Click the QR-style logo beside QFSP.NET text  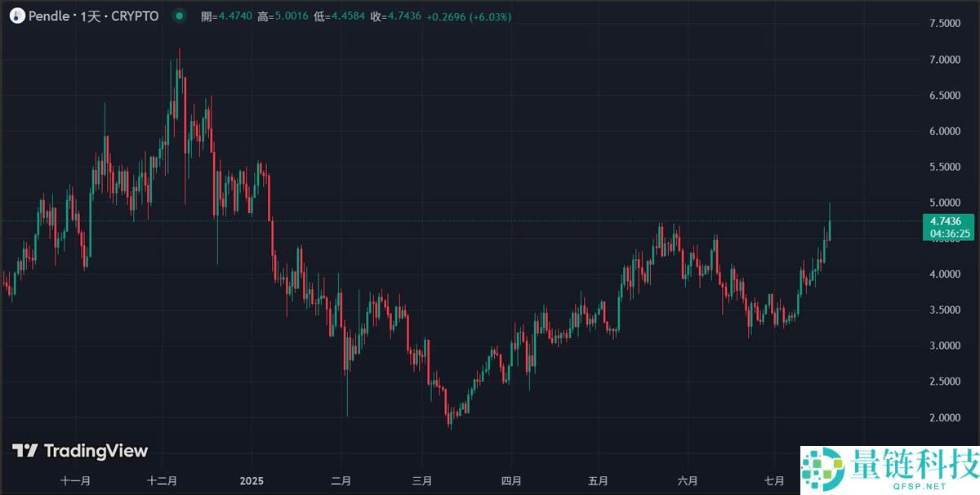823,467
